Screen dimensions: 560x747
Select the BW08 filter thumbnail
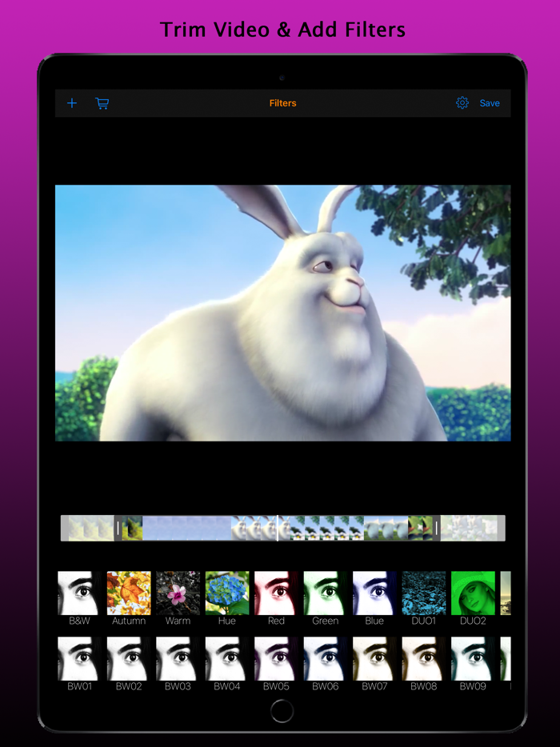click(424, 658)
